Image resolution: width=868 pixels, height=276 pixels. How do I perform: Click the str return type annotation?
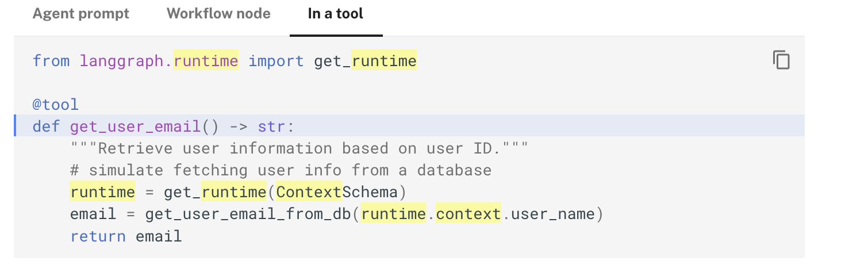point(271,126)
